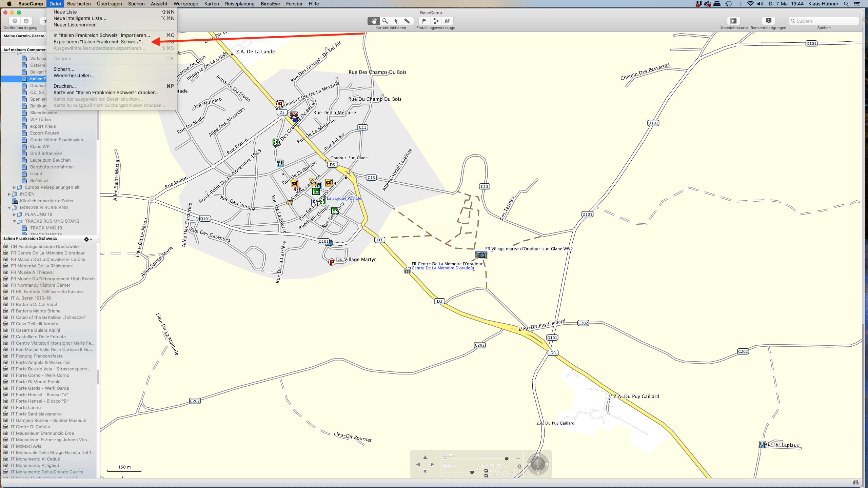Select Drucken... in the Datei menu
This screenshot has width=868, height=488.
[112, 86]
